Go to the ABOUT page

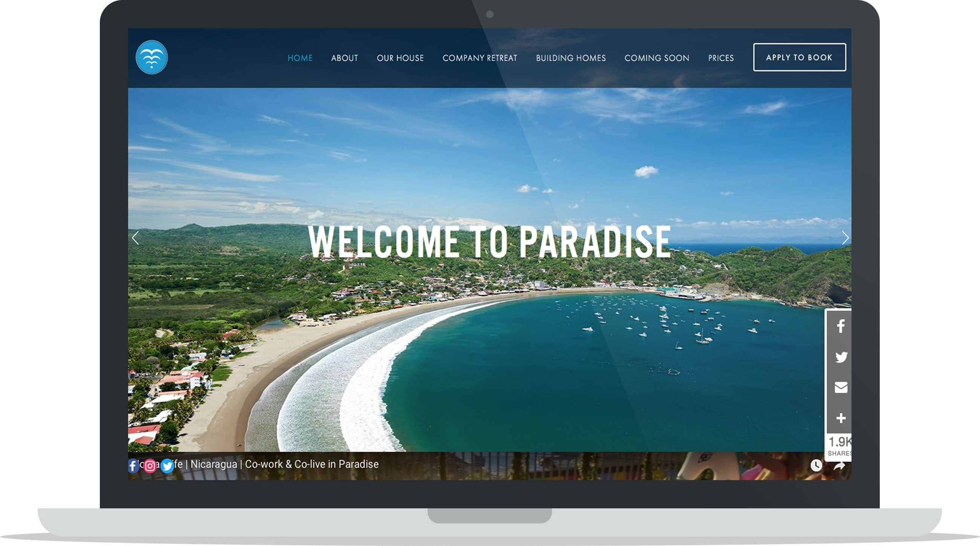[x=344, y=58]
